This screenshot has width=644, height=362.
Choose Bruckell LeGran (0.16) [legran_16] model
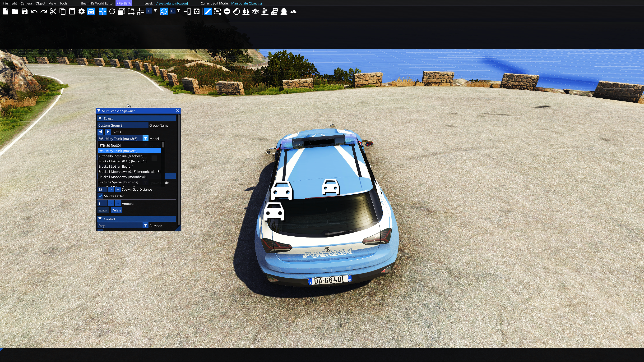click(x=129, y=161)
